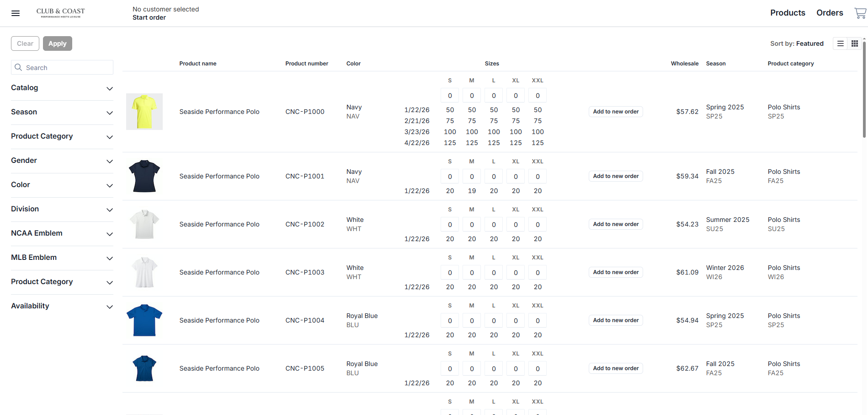Open the Sort by Featured dropdown
The width and height of the screenshot is (868, 415).
(796, 43)
